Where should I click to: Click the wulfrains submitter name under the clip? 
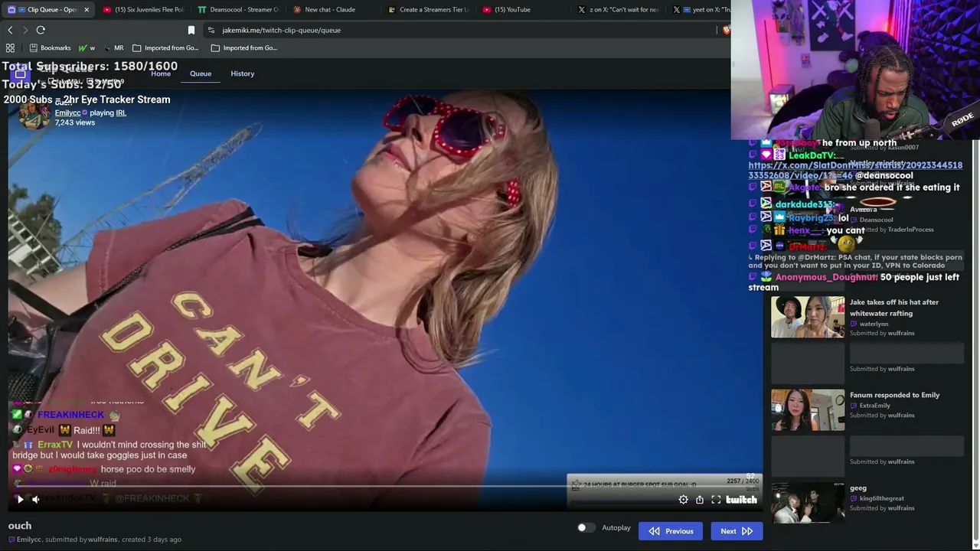103,540
